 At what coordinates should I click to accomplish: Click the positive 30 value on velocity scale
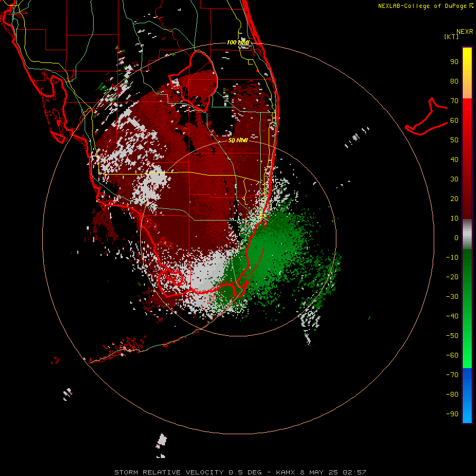tap(454, 179)
